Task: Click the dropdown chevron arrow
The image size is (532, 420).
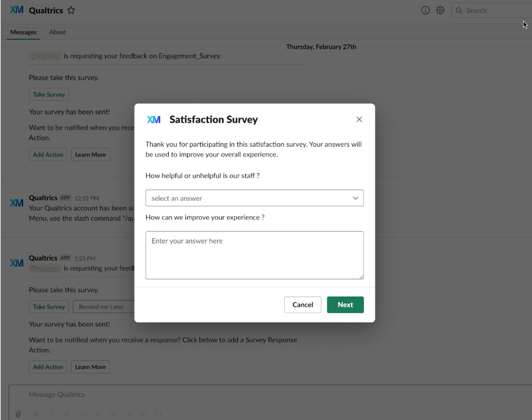Action: [355, 198]
